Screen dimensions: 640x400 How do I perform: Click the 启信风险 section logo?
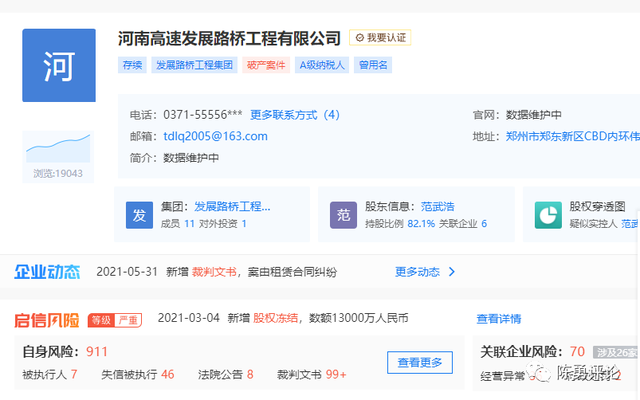47,320
